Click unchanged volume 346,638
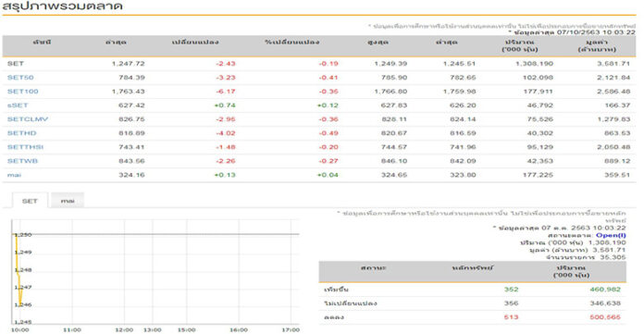The height and width of the screenshot is (334, 644). coord(605,303)
